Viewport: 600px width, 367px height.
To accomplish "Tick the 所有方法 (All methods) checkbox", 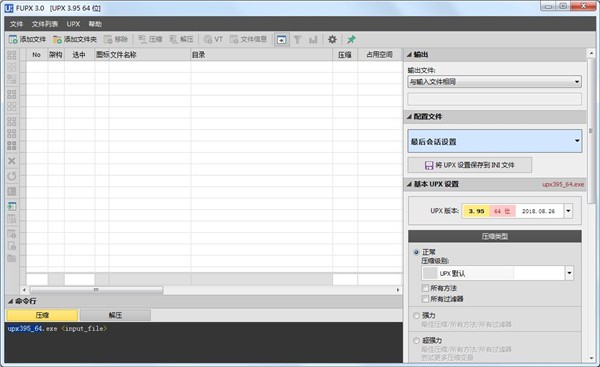I will (425, 288).
